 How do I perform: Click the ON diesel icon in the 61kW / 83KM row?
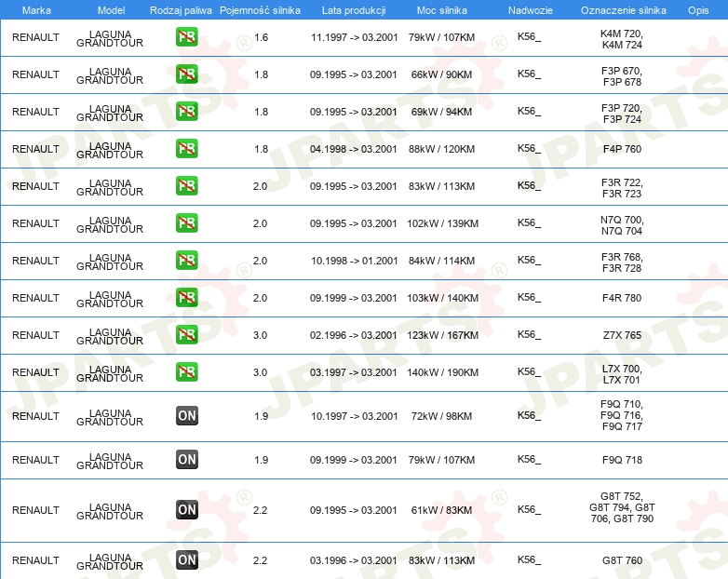click(187, 509)
